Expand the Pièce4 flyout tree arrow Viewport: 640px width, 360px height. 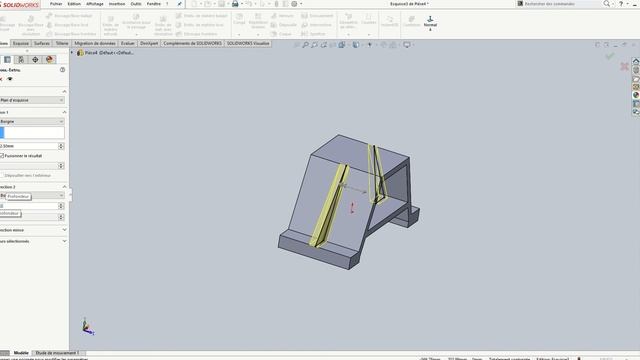72,53
